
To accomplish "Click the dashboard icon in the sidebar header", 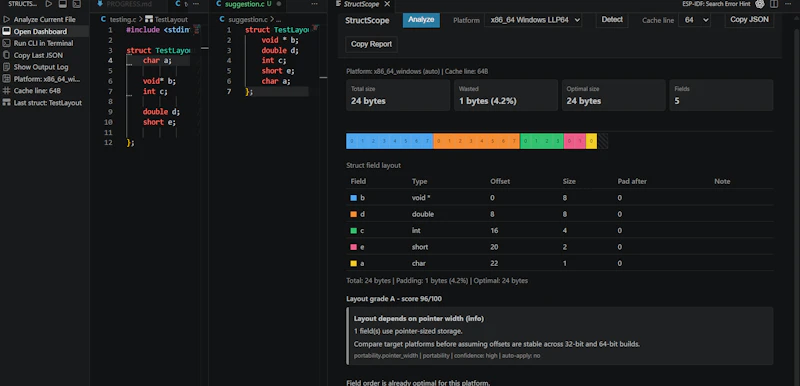I will [x=63, y=4].
